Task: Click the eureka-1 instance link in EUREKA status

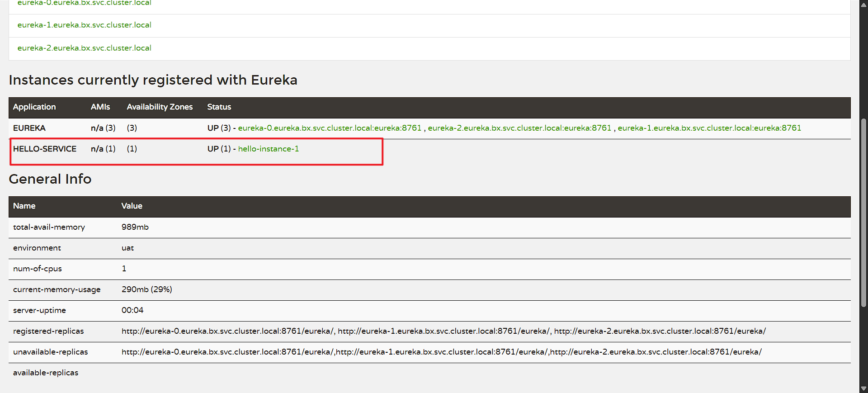Action: (709, 128)
